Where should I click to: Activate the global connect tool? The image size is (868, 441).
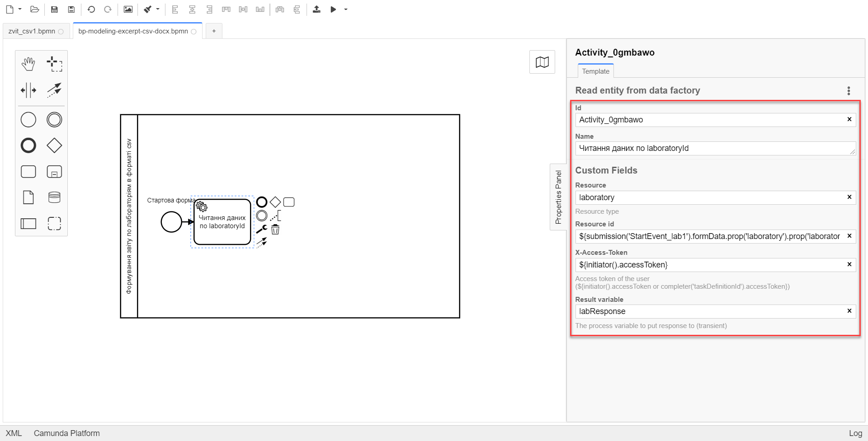tap(54, 90)
